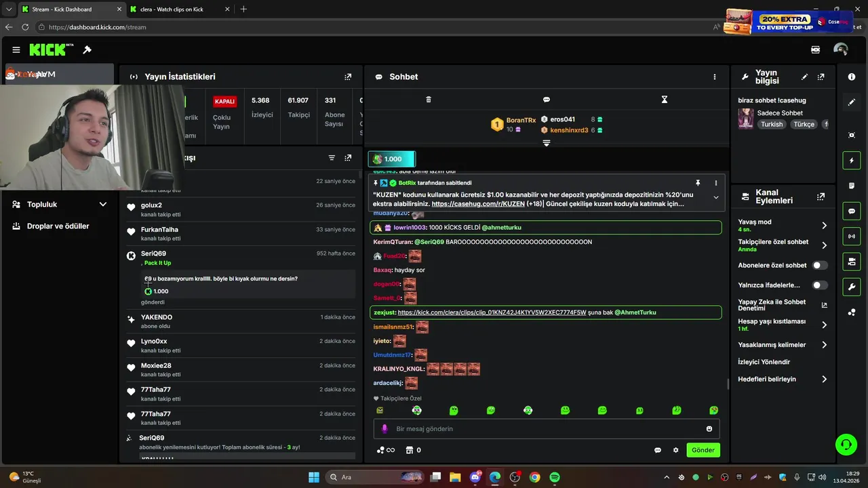Viewport: 868px width, 488px height.
Task: Click the channel points infinity icon
Action: pos(386,450)
